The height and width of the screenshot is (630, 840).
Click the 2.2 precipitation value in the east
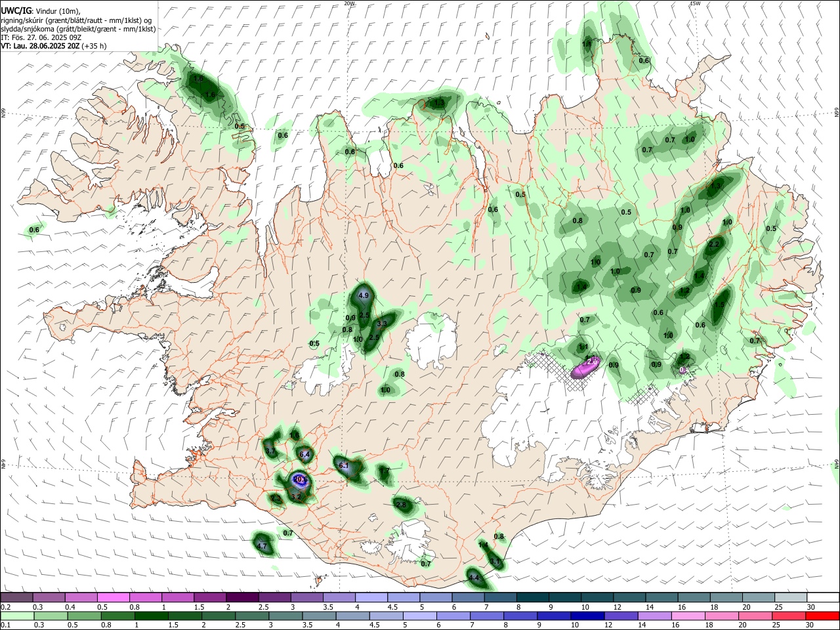(x=715, y=244)
